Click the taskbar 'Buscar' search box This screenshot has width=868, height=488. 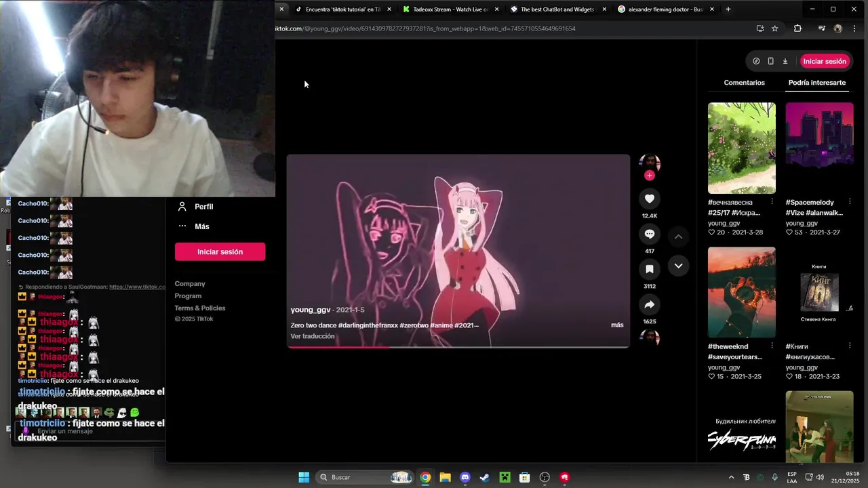coord(365,477)
